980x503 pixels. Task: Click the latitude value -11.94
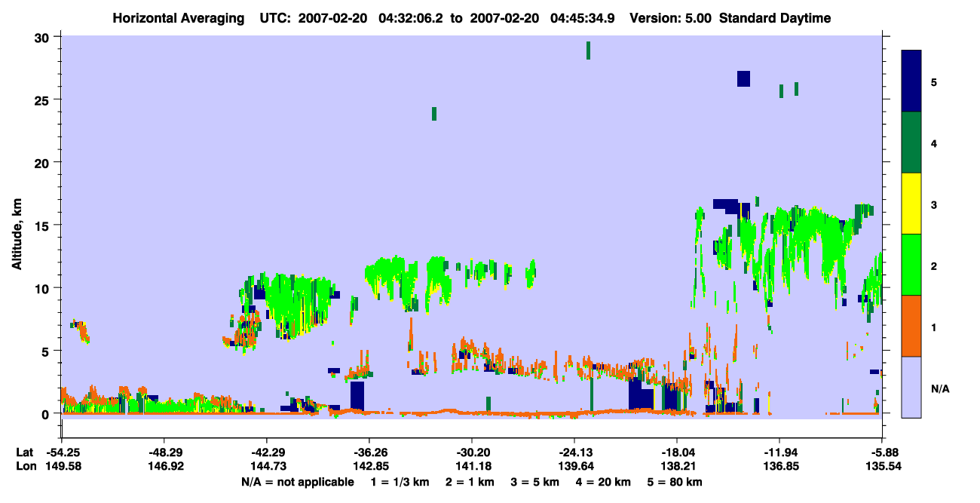(779, 452)
